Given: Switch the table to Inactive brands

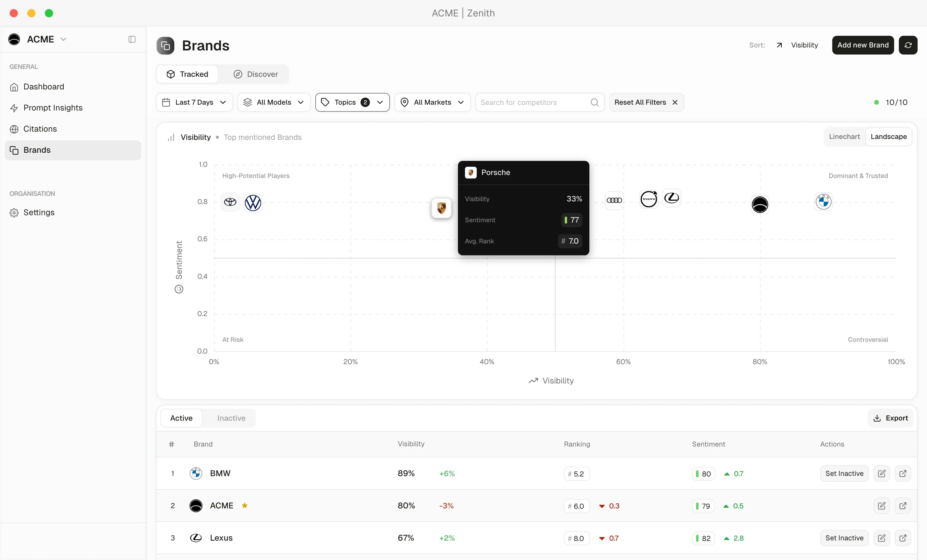Looking at the screenshot, I should (x=231, y=418).
